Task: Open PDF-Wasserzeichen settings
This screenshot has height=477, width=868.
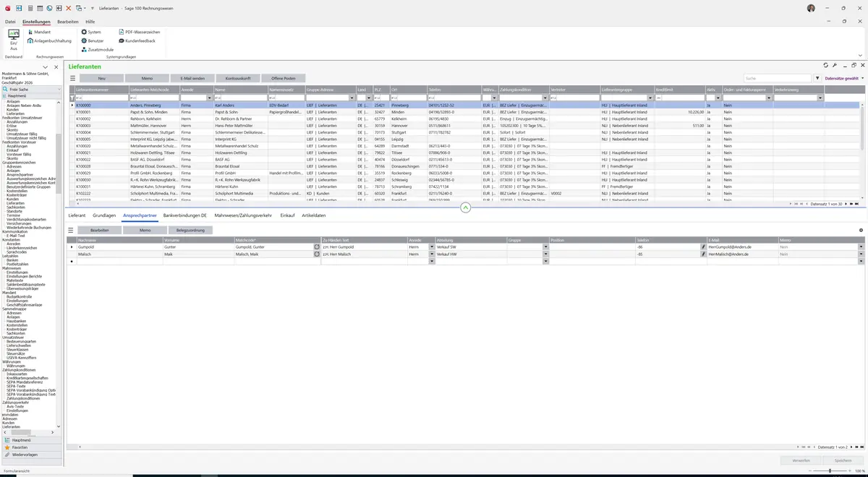Action: tap(140, 32)
